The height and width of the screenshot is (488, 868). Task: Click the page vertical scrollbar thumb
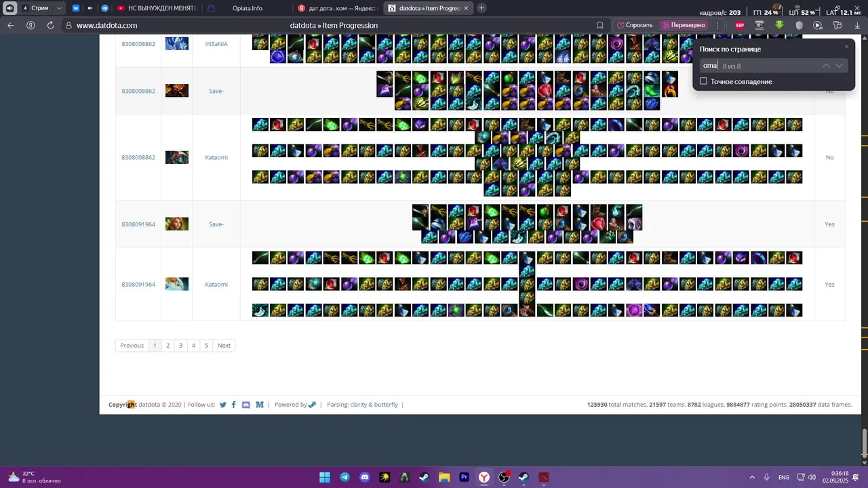click(x=864, y=445)
